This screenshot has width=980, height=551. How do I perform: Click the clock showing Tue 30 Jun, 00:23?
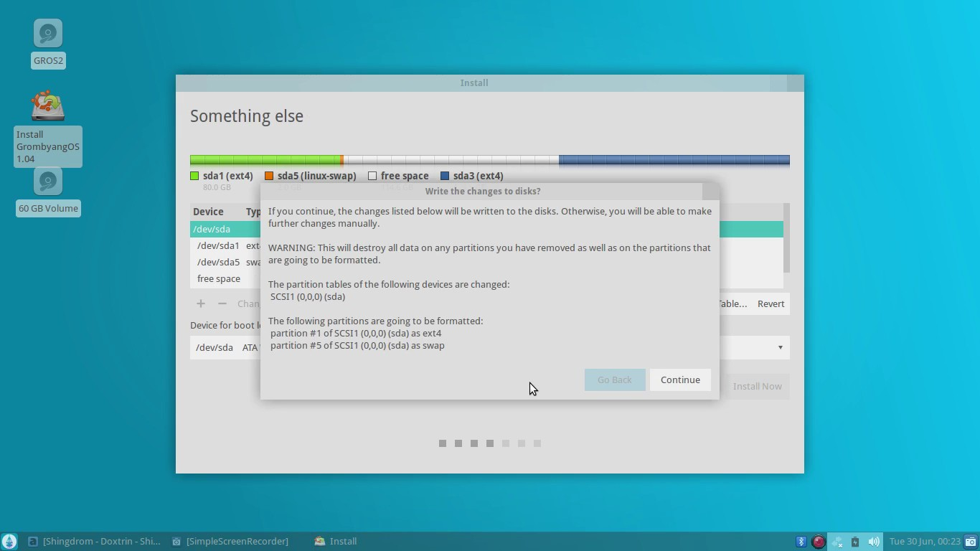point(925,542)
